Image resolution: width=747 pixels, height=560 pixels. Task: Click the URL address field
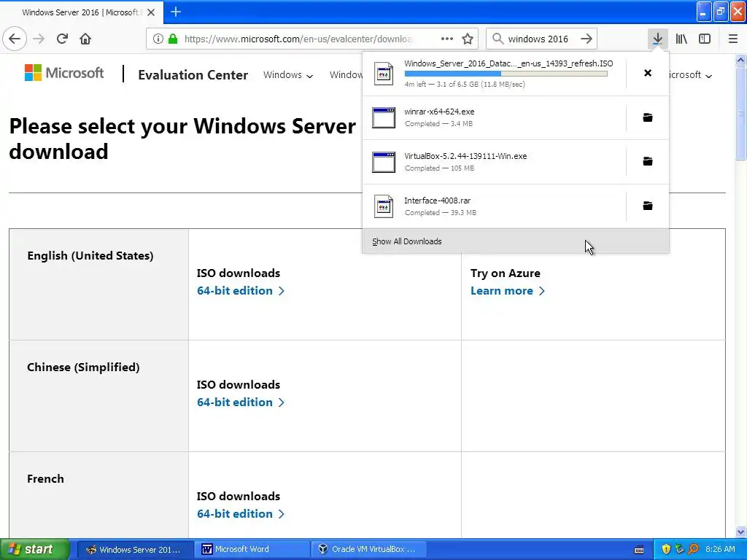[298, 39]
